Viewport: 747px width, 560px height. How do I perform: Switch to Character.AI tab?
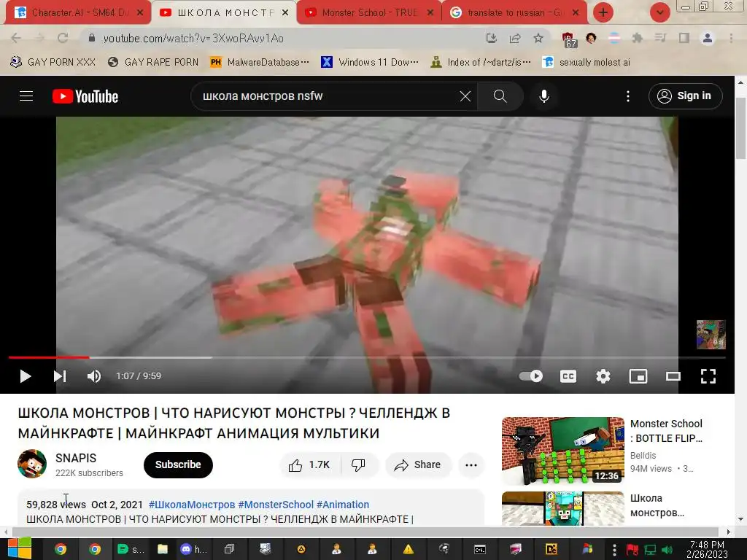pyautogui.click(x=77, y=13)
